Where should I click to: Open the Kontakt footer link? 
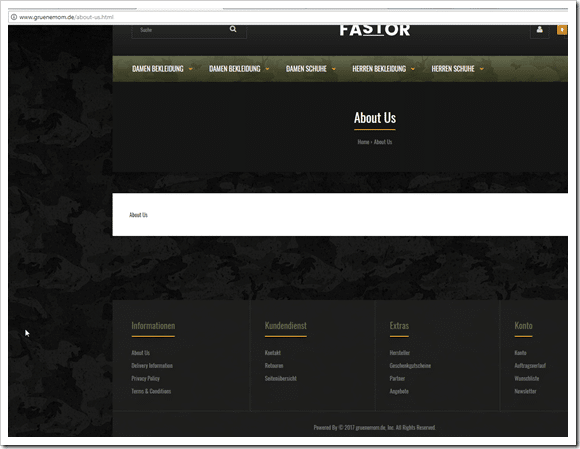pyautogui.click(x=273, y=353)
